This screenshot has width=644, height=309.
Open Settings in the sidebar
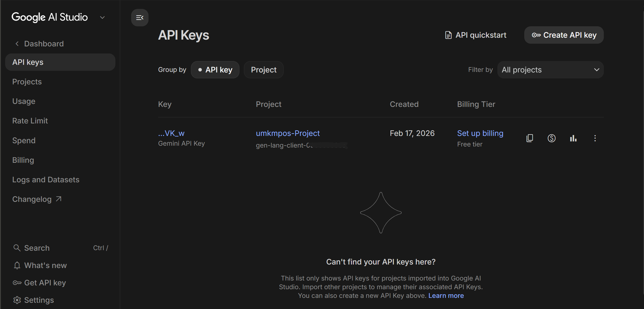pyautogui.click(x=33, y=300)
